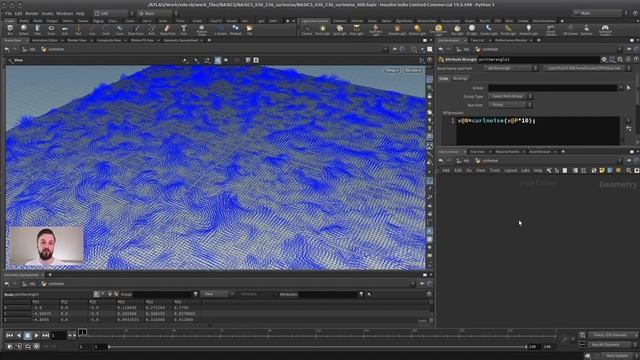This screenshot has height=360, width=640.
Task: Stop timeline playback
Action: [x=27, y=336]
